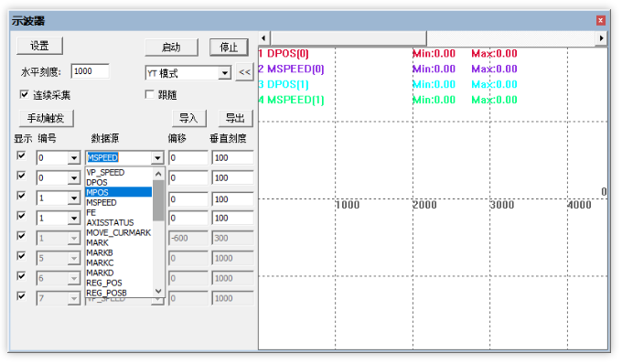Select FE in the data source list
The image size is (622, 364).
119,212
